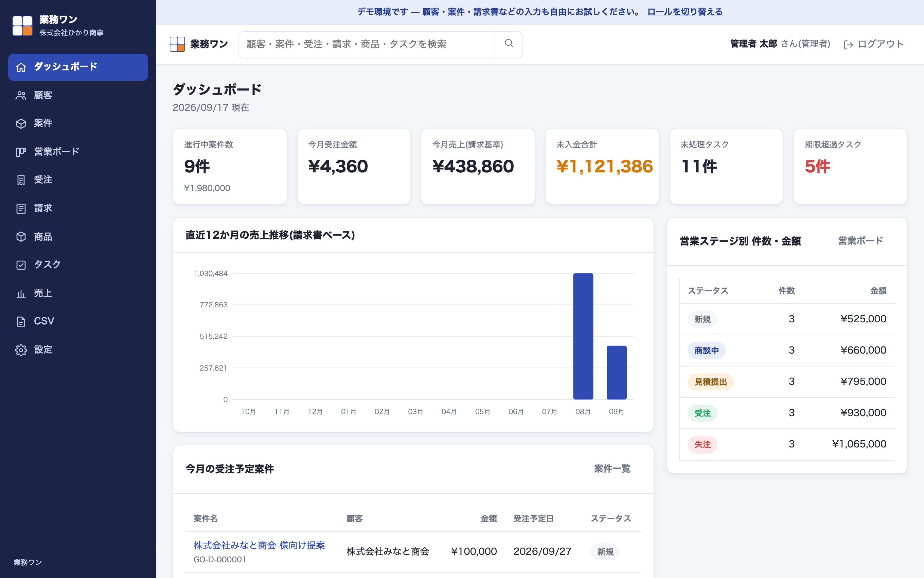Click the 受注 receipt icon in the sidebar
The image size is (924, 578).
click(21, 180)
